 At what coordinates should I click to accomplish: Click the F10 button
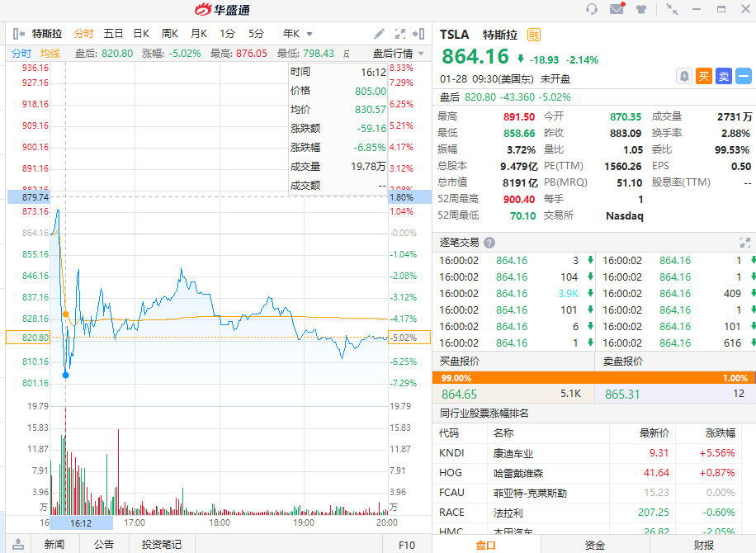(407, 545)
